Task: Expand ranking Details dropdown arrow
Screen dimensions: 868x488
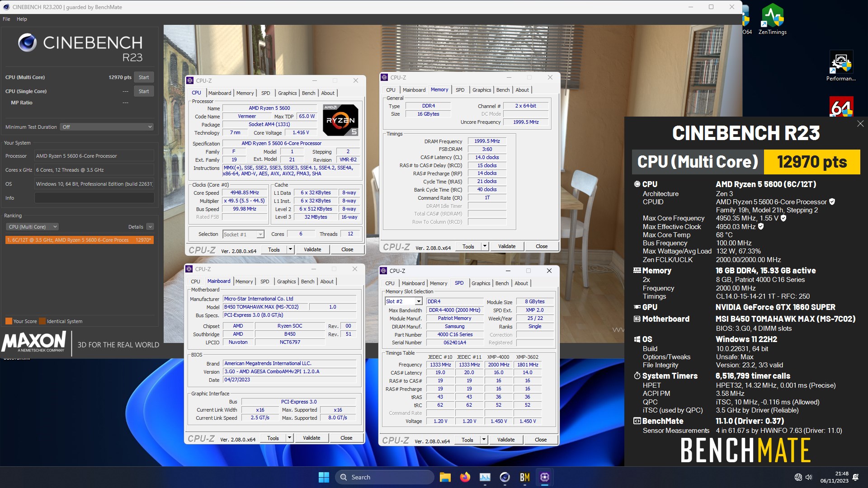Action: 150,227
